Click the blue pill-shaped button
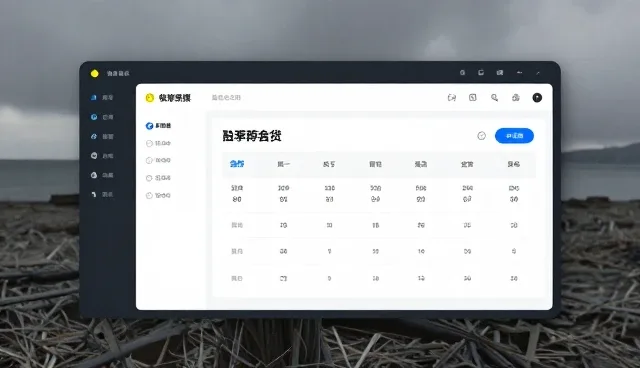 point(514,136)
